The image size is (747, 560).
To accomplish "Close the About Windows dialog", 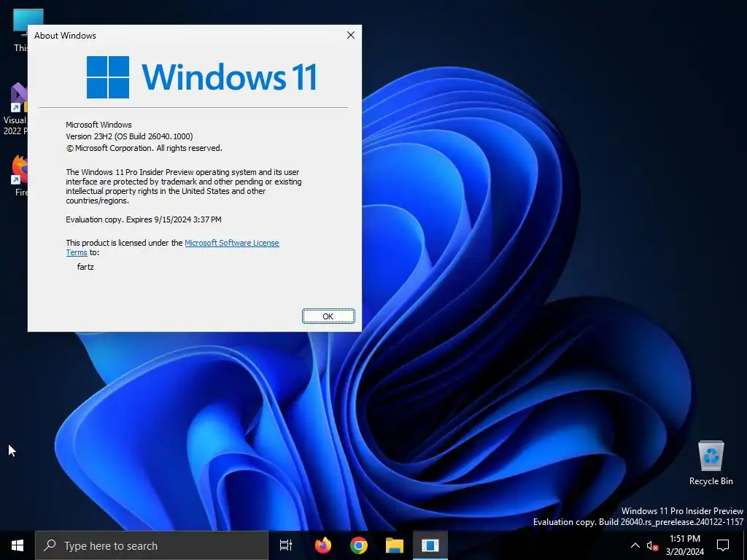I will [351, 35].
